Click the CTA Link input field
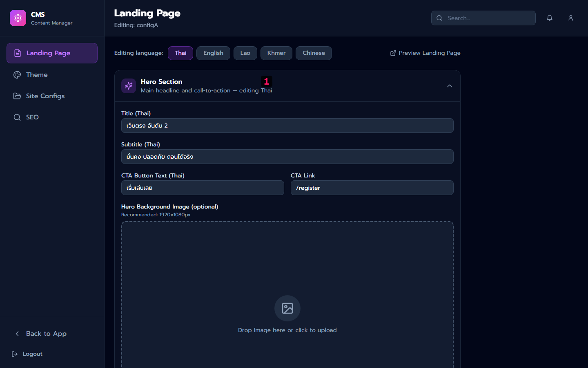Viewport: 588px width, 368px height. (372, 188)
